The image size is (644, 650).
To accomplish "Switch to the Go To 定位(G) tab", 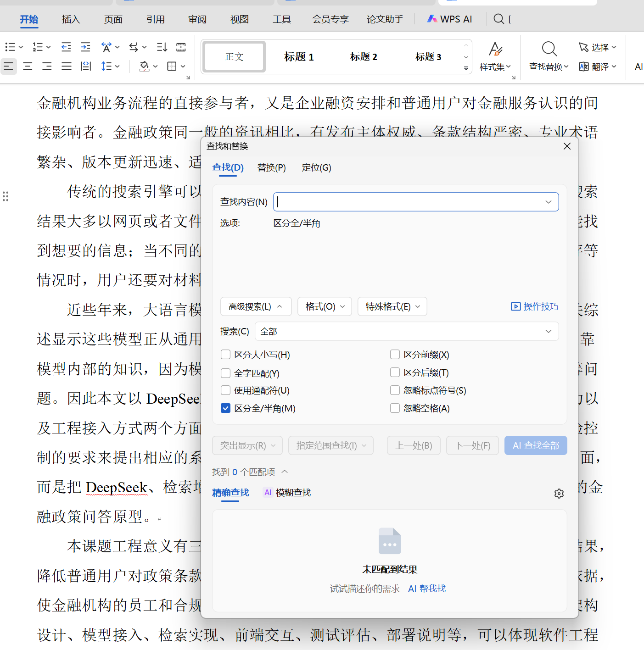I will coord(316,167).
